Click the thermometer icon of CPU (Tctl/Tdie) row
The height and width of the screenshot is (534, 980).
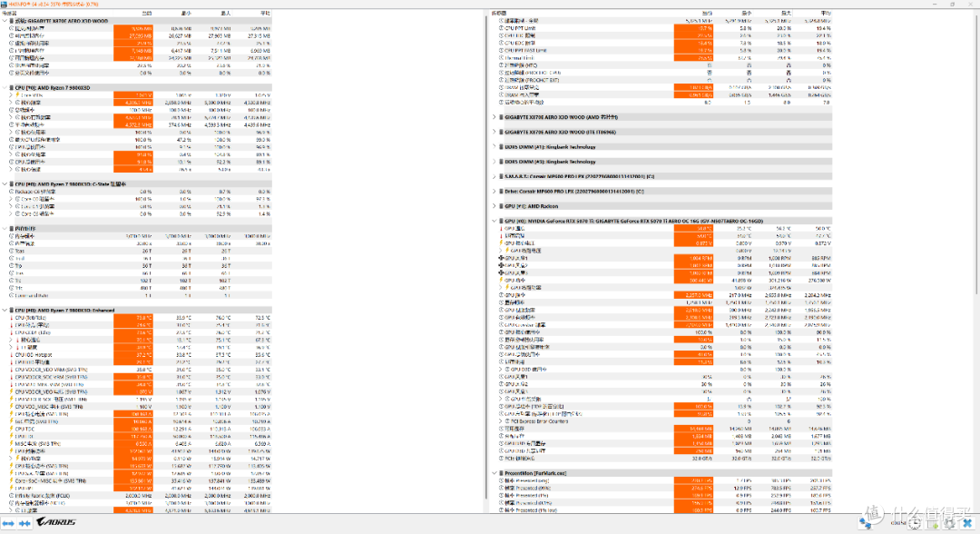point(11,317)
